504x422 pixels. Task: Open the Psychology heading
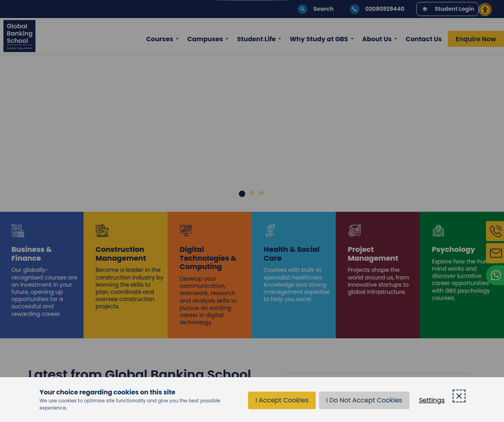pyautogui.click(x=453, y=249)
